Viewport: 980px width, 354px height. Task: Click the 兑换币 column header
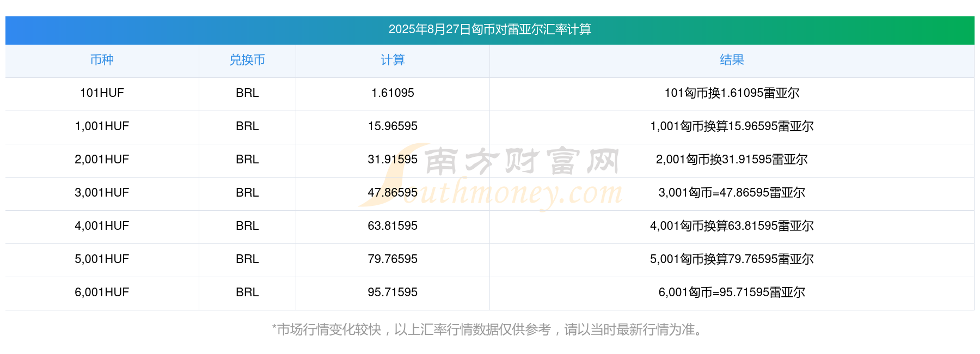tap(247, 60)
